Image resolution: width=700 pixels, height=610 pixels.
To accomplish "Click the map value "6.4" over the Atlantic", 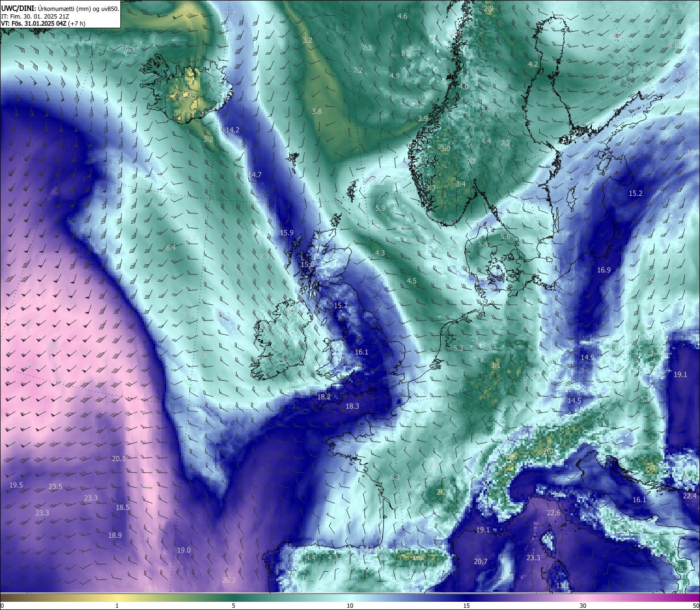I will coord(171,247).
